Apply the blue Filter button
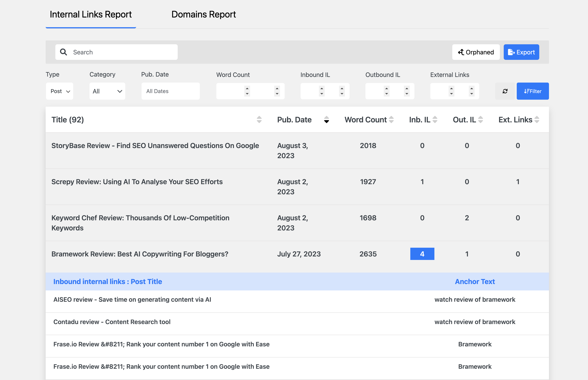The image size is (588, 380). [x=532, y=91]
